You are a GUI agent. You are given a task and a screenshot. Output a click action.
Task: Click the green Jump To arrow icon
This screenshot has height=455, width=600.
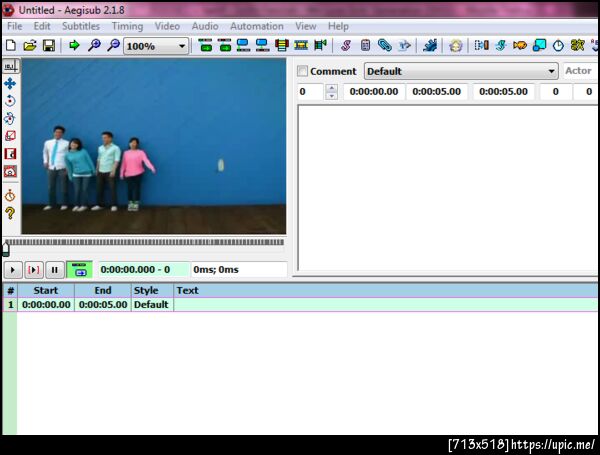[74, 46]
